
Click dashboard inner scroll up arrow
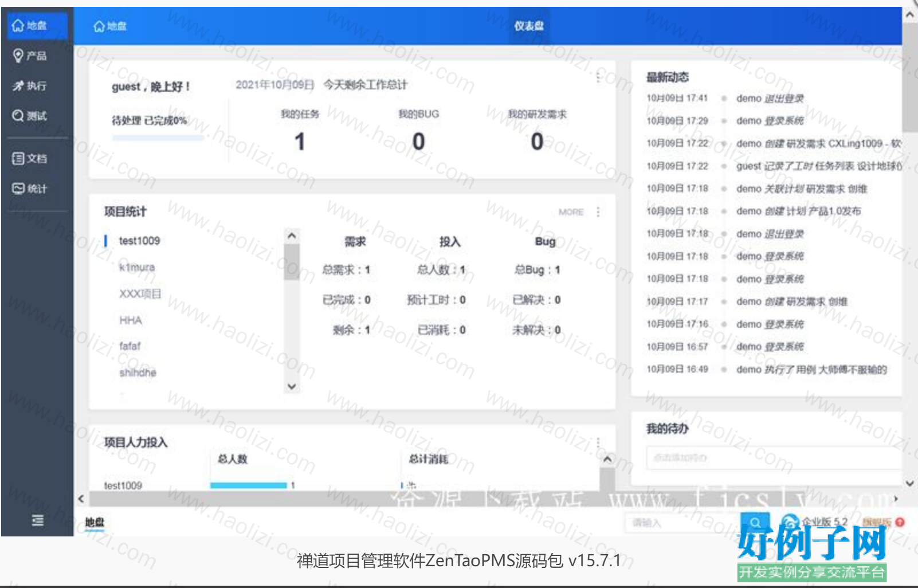pyautogui.click(x=607, y=459)
